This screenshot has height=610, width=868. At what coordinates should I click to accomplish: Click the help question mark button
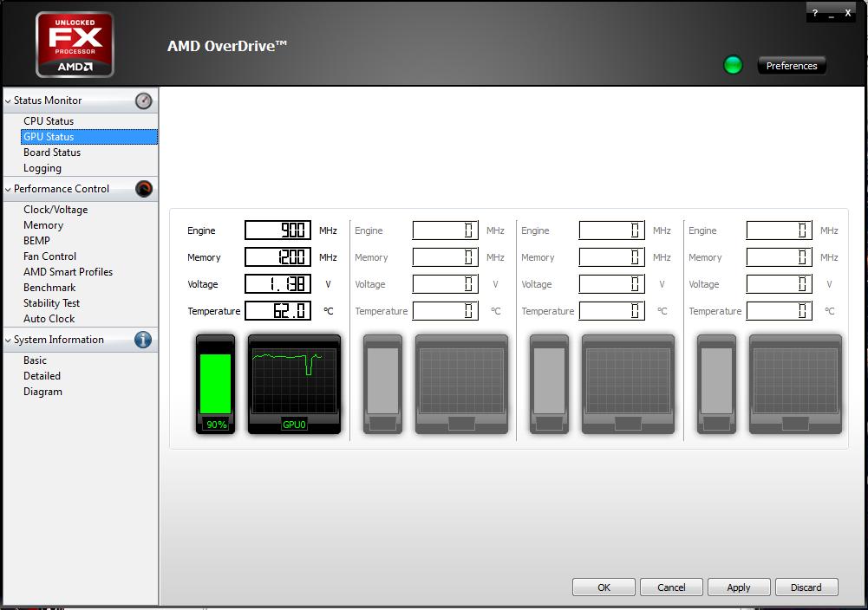coord(815,13)
